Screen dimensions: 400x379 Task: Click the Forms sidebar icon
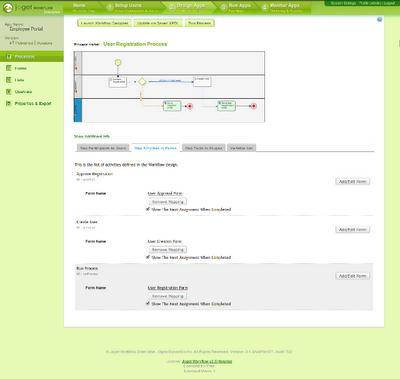tap(9, 68)
